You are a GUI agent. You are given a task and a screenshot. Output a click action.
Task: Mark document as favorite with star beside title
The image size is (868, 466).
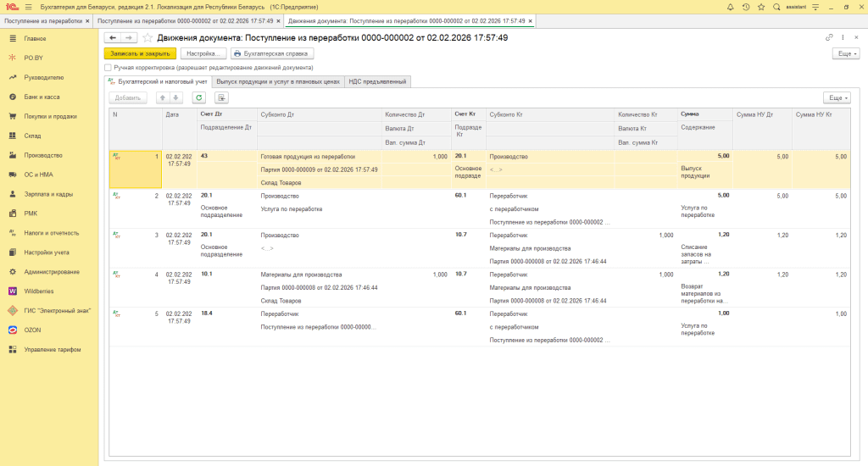[x=148, y=38]
